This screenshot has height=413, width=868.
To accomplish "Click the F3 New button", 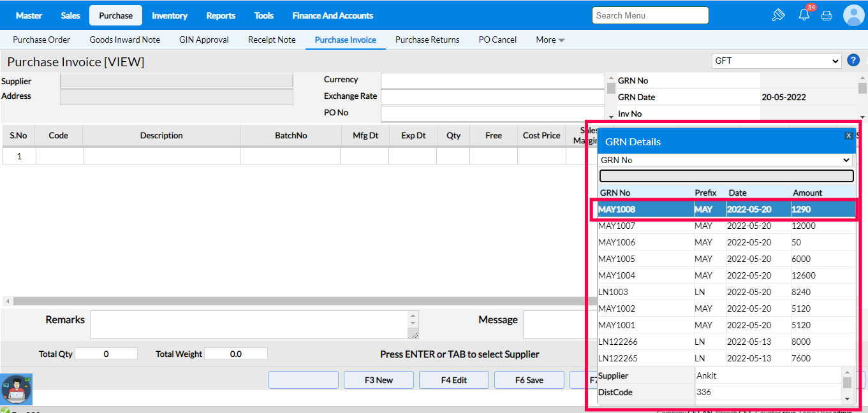I will pos(379,380).
